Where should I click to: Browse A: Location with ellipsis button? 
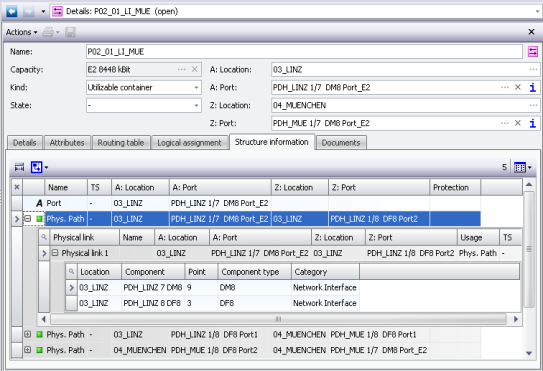click(x=534, y=70)
